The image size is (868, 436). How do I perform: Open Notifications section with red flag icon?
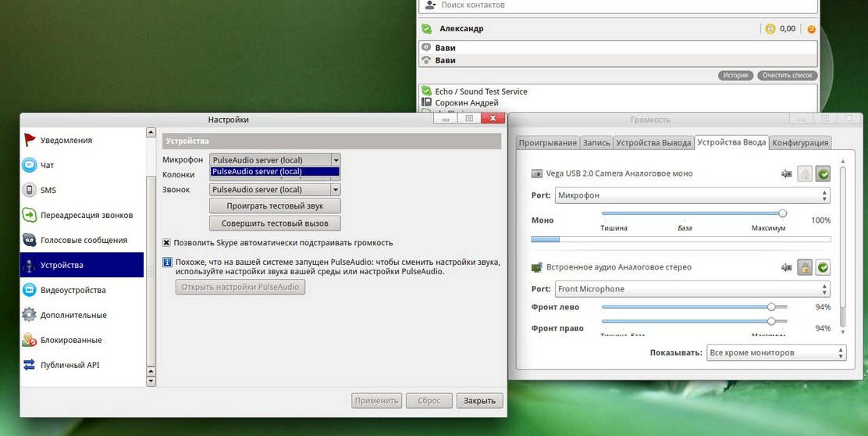tap(30, 140)
